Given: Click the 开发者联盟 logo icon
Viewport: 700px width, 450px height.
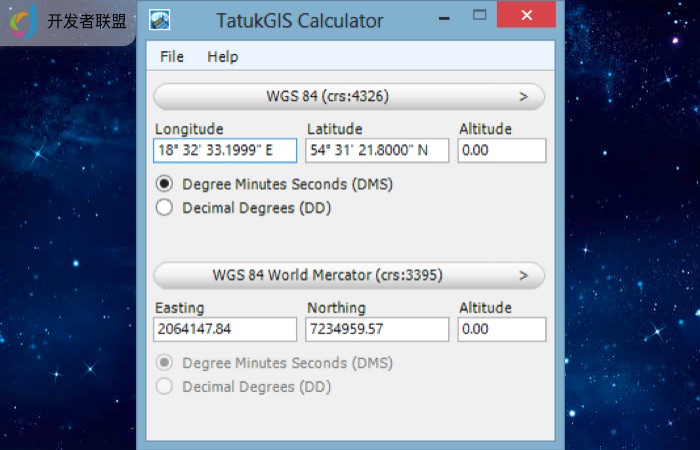Looking at the screenshot, I should pos(23,21).
